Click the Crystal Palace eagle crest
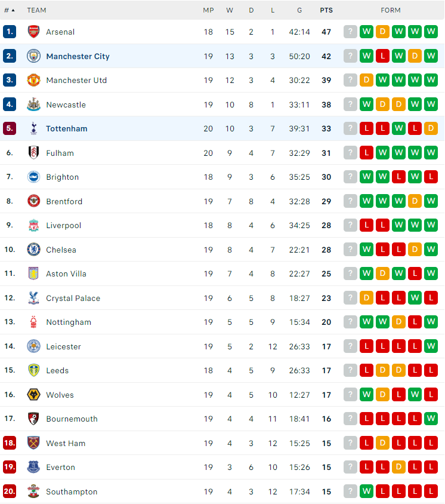 coord(33,298)
